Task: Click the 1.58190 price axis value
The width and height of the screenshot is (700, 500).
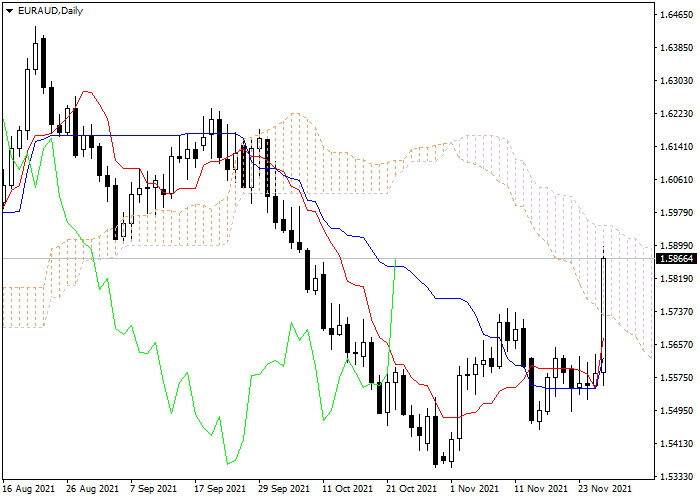Action: pos(676,279)
